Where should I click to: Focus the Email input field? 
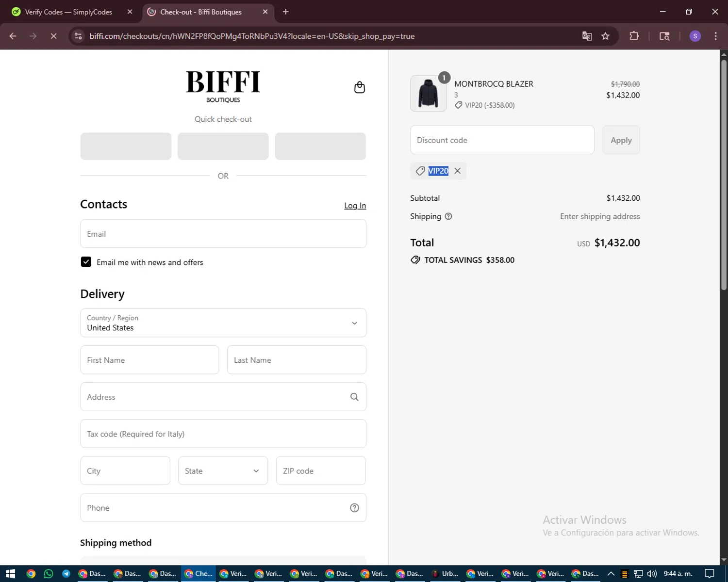click(223, 234)
